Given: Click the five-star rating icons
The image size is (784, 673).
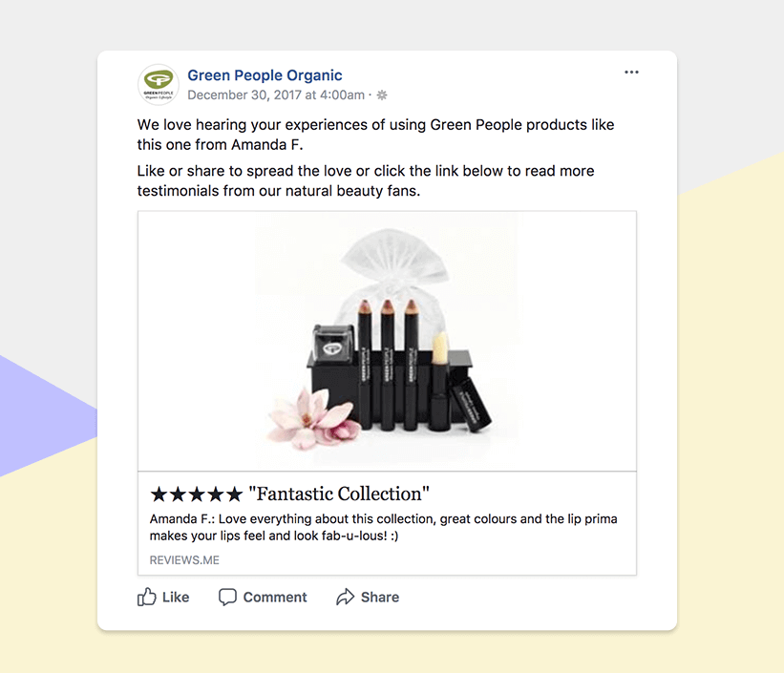Looking at the screenshot, I should click(x=196, y=494).
